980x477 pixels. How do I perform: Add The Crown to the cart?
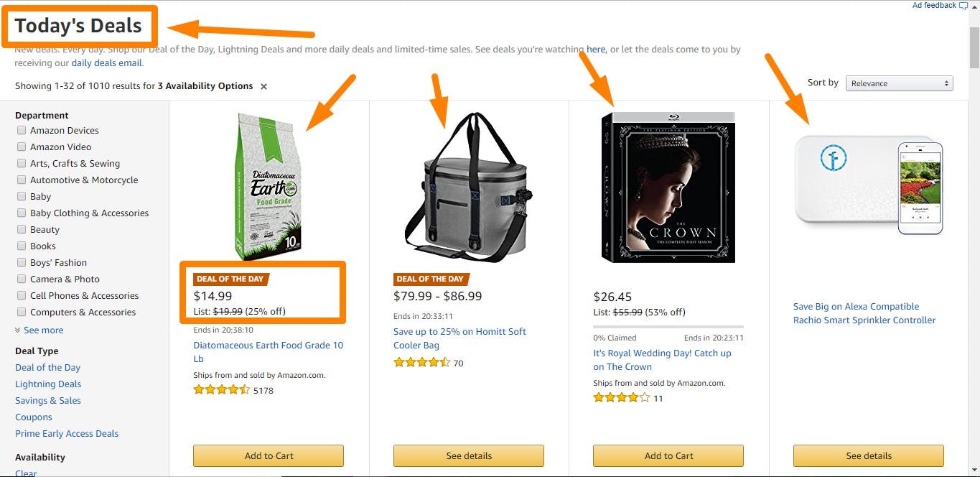click(x=668, y=455)
